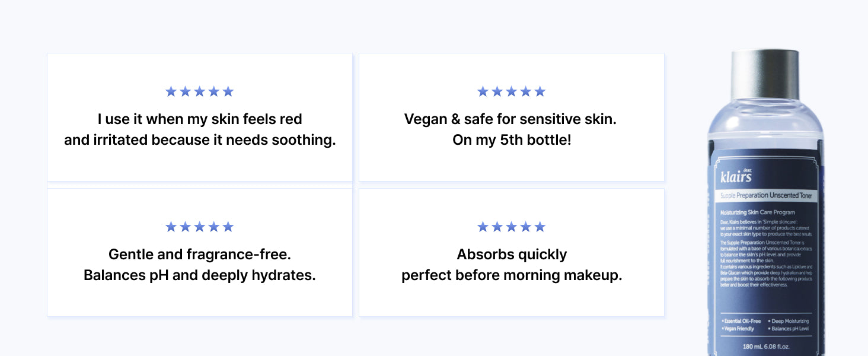Click the 'On my 5th bottle!' text
868x356 pixels.
point(512,140)
